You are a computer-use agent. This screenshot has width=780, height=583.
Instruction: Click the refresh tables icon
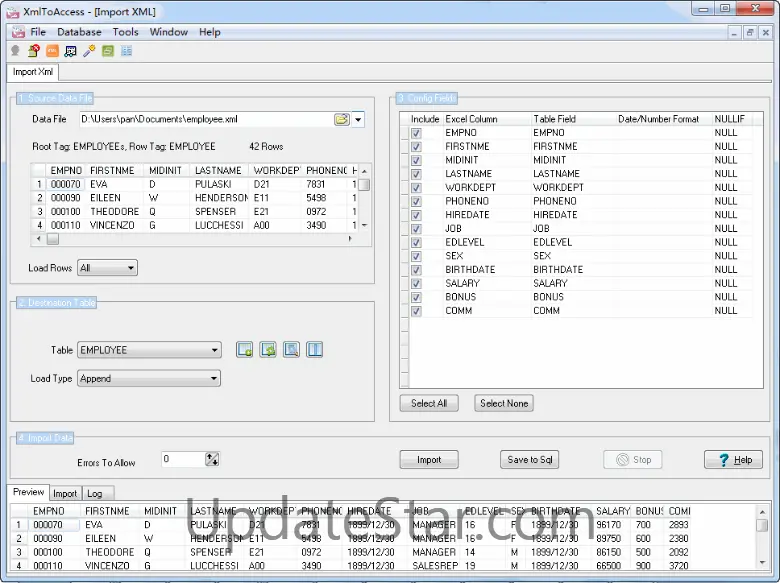point(268,350)
